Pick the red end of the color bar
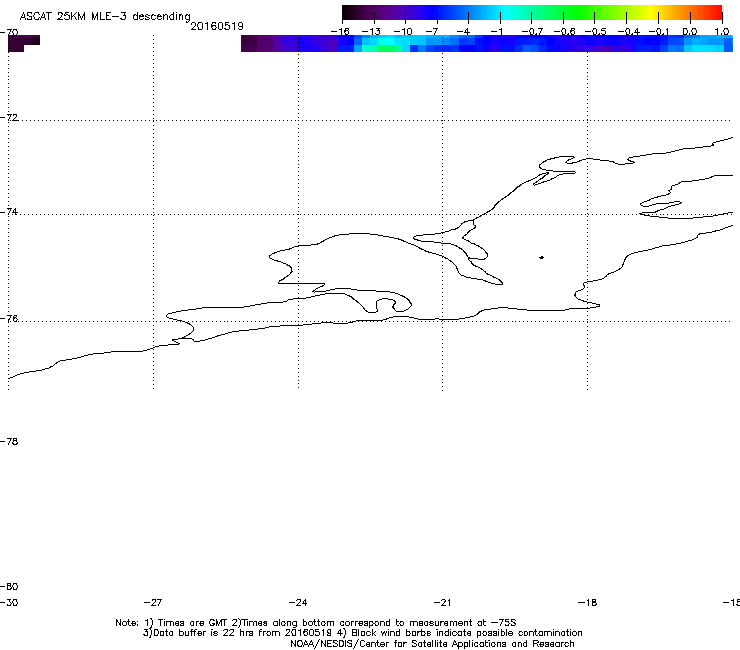The image size is (740, 650). (x=715, y=12)
